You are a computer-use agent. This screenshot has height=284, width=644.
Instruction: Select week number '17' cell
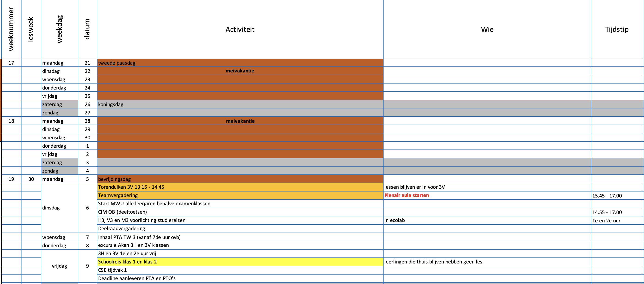click(x=11, y=63)
